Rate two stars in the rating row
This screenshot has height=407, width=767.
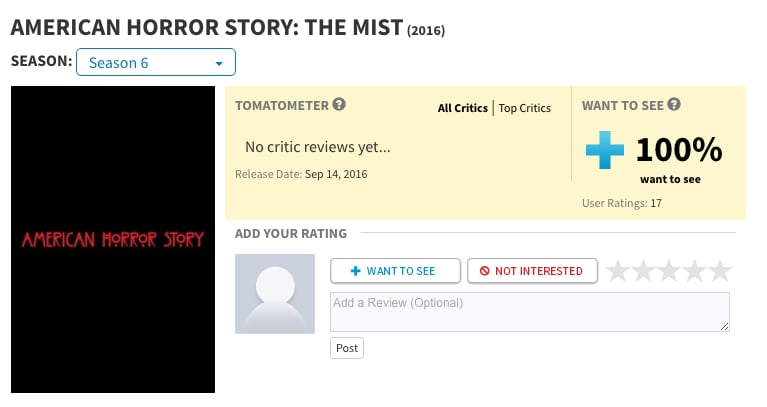[x=643, y=271]
